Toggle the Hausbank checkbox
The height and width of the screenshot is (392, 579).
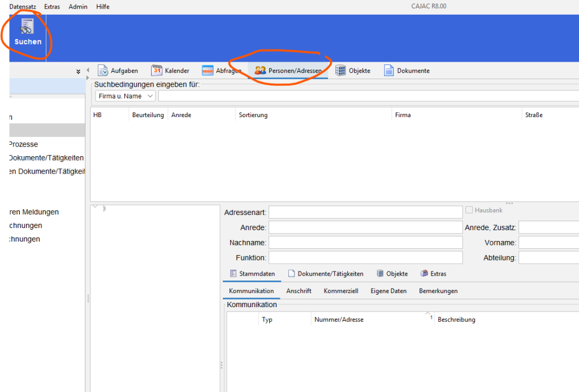(x=469, y=210)
